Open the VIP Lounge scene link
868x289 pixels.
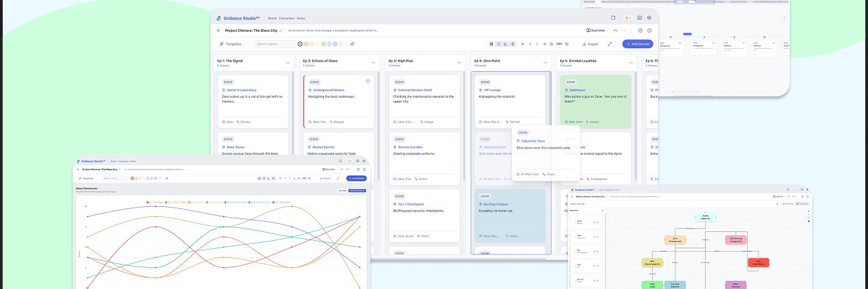[x=491, y=90]
